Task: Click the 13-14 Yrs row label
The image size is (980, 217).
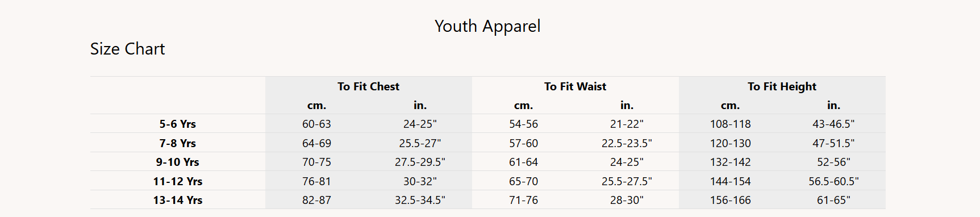Action: tap(177, 200)
